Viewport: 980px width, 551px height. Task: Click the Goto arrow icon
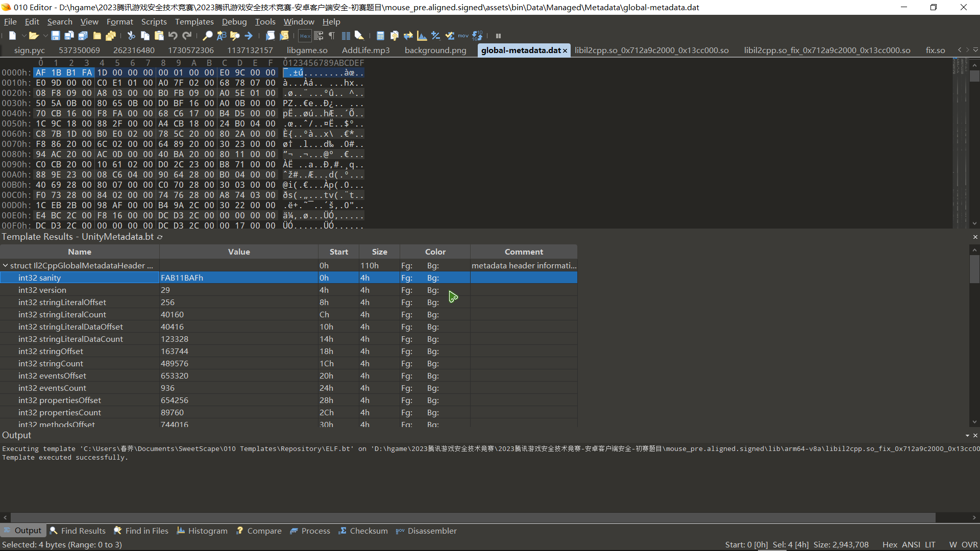[249, 36]
